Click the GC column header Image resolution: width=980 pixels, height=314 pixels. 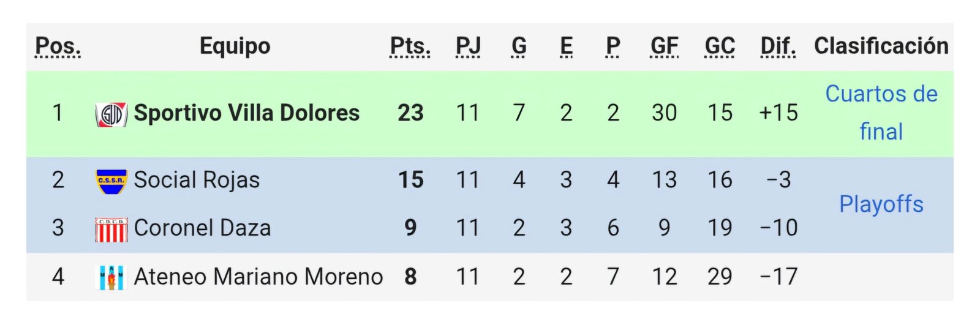(720, 47)
